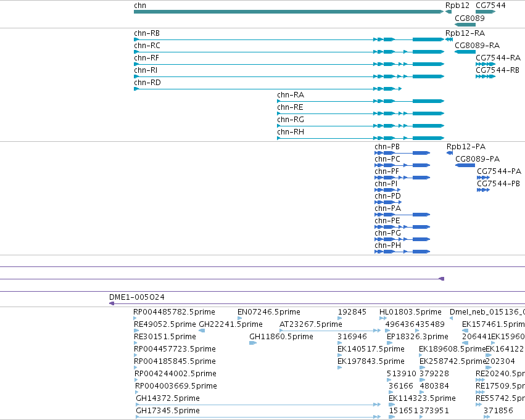Click EST 379228

[x=434, y=374]
